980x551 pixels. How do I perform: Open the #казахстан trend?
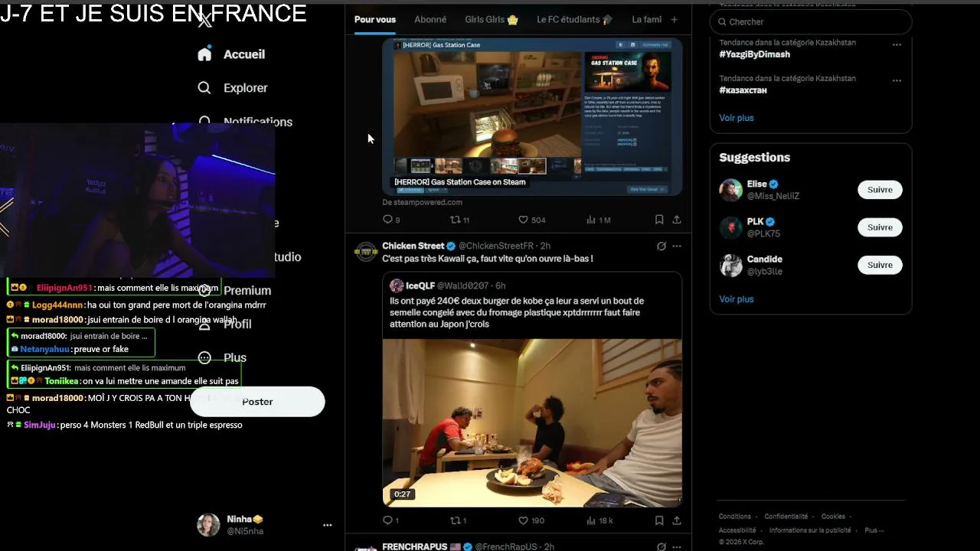click(743, 90)
